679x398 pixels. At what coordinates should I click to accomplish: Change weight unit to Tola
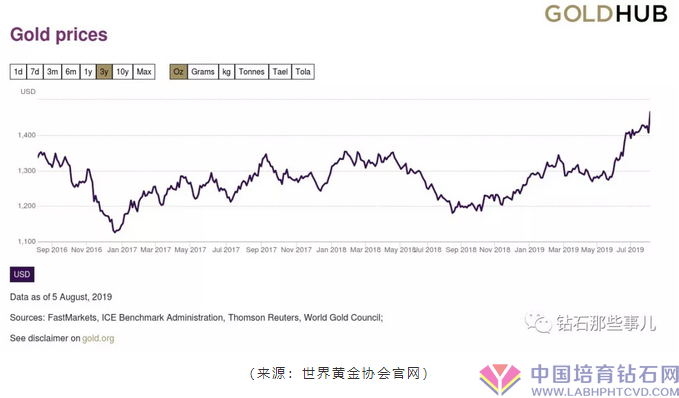(x=303, y=71)
